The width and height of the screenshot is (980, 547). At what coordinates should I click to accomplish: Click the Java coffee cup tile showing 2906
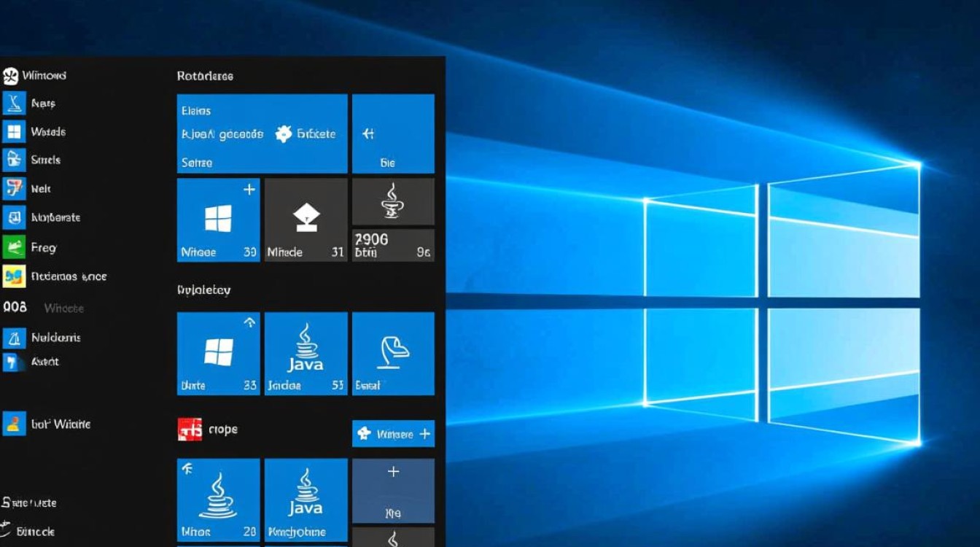(x=393, y=219)
